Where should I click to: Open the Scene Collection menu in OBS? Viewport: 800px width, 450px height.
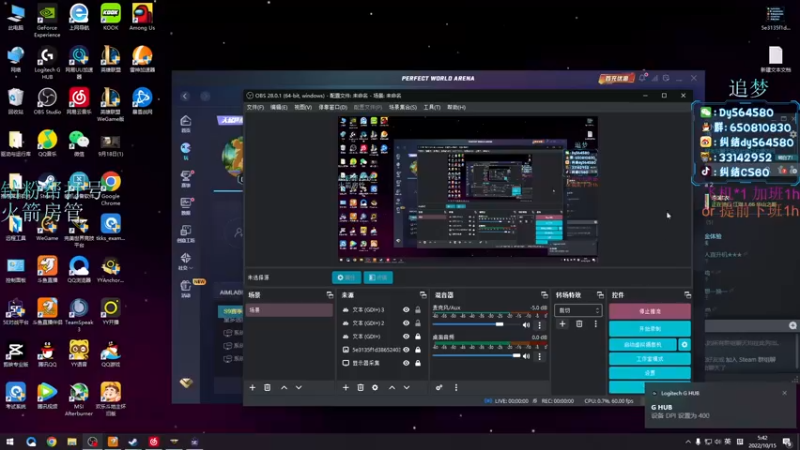(x=403, y=107)
